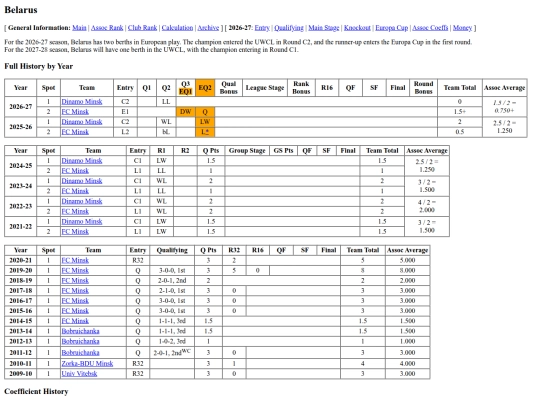
Task: Visit the Archive link
Action: point(208,28)
